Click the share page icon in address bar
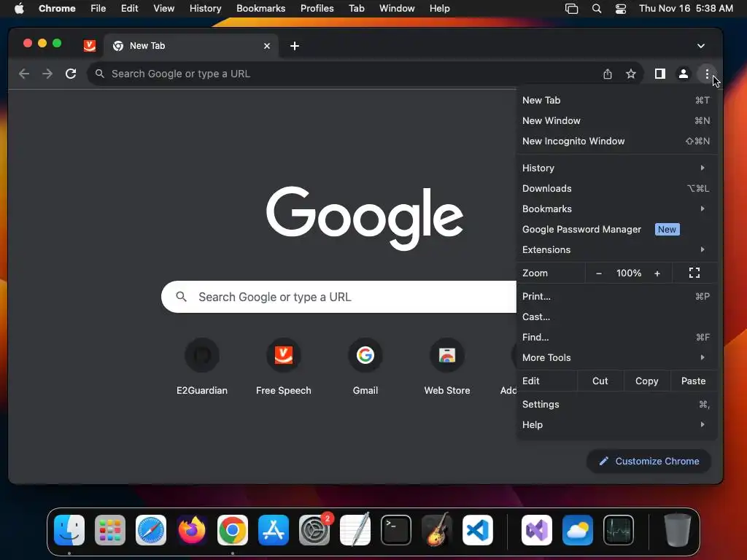 click(x=608, y=74)
